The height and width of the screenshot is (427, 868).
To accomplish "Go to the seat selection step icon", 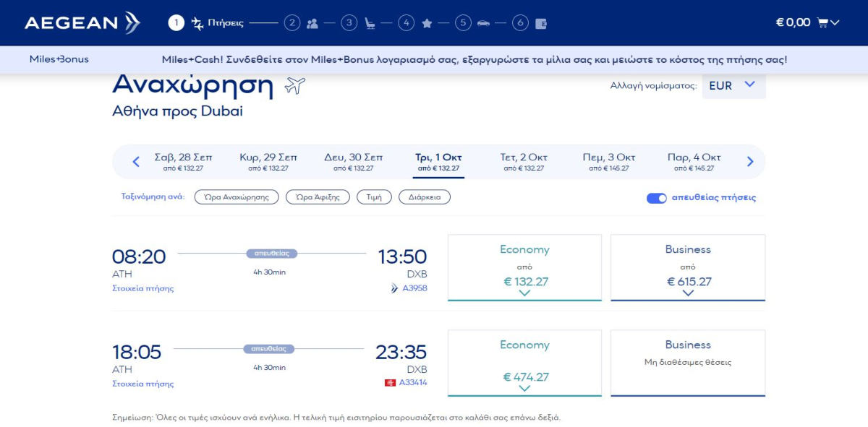I will click(370, 23).
